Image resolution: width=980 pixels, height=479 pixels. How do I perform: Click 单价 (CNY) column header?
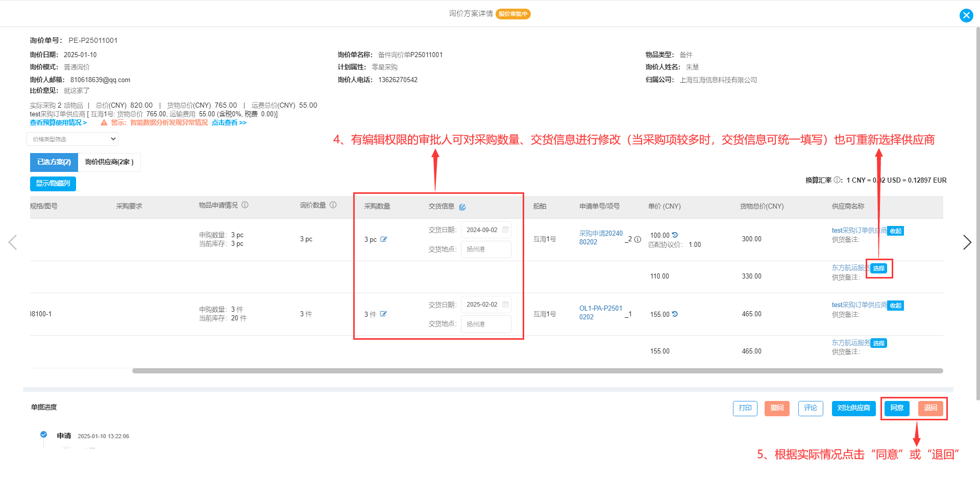[664, 206]
